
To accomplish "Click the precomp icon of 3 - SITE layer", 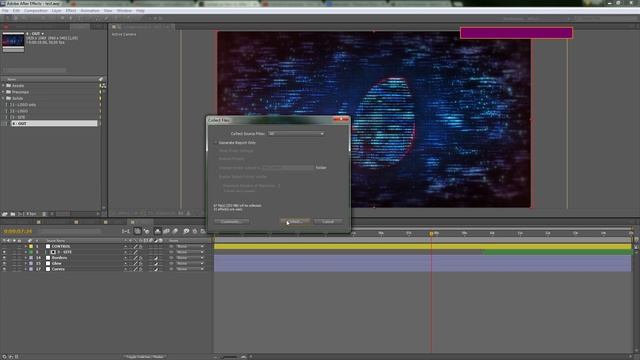I will click(x=53, y=252).
